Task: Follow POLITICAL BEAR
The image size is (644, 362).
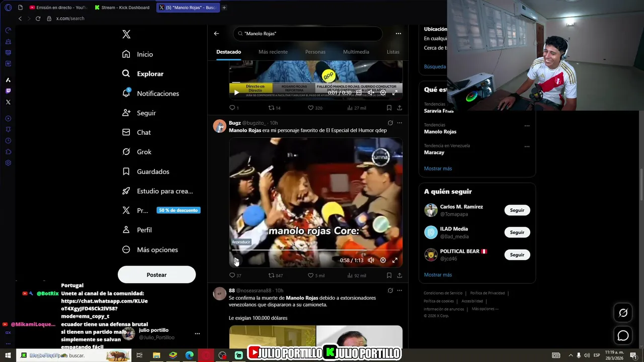Action: (x=517, y=255)
